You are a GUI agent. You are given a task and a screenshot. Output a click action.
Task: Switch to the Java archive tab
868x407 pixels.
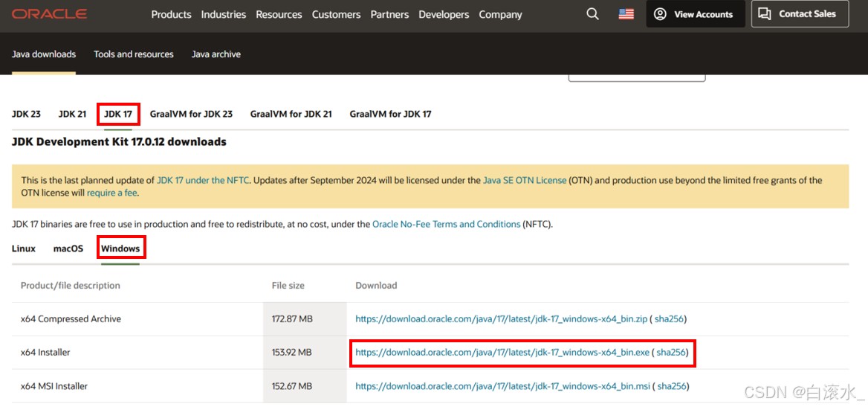pos(216,54)
